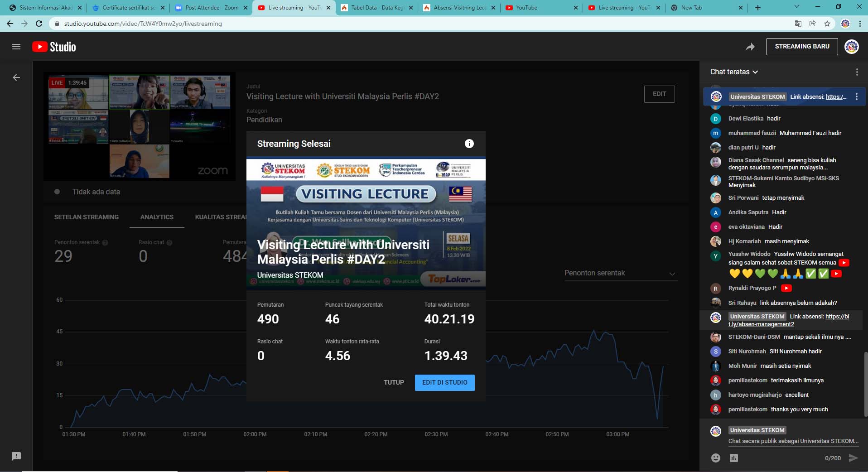Viewport: 868px width, 472px height.
Task: Switch to Post Attendee - Zoom browser tab
Action: 212,8
